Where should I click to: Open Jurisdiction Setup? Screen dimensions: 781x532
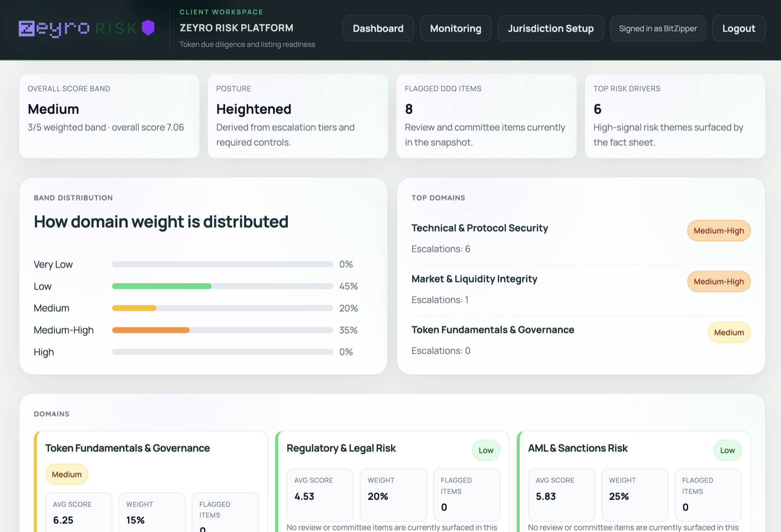[551, 28]
